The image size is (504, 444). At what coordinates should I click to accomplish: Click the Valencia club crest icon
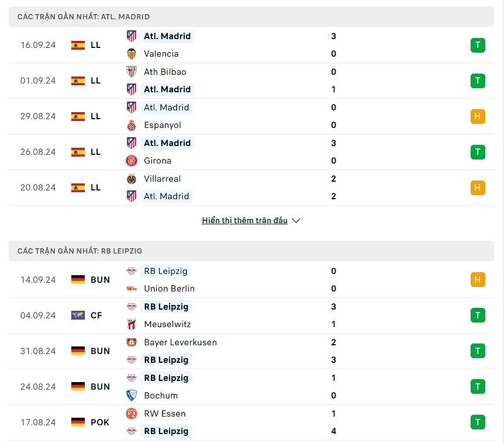click(x=132, y=54)
